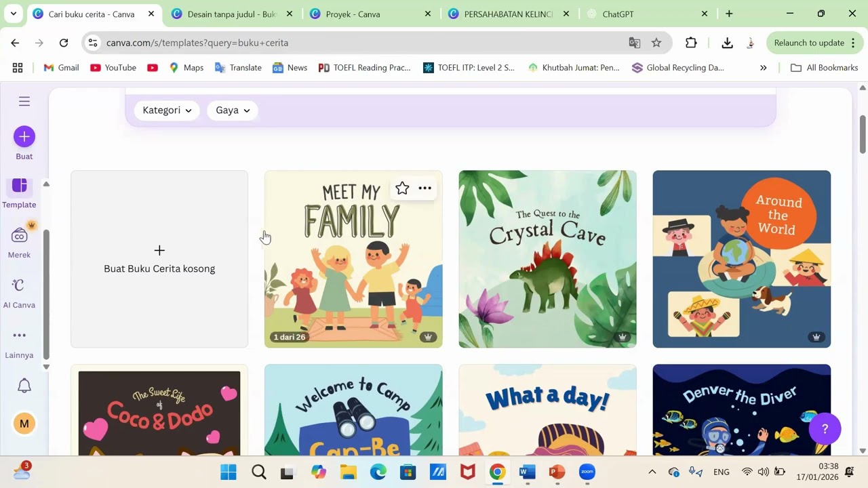Open the YouTube bookmark

(x=113, y=68)
